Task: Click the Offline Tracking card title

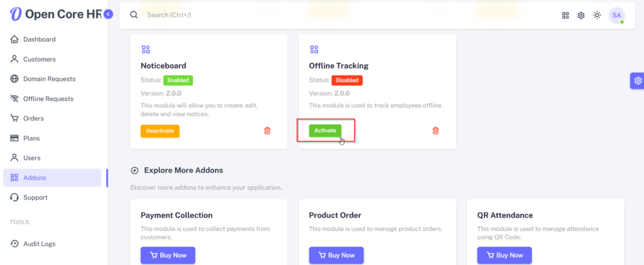Action: 339,66
